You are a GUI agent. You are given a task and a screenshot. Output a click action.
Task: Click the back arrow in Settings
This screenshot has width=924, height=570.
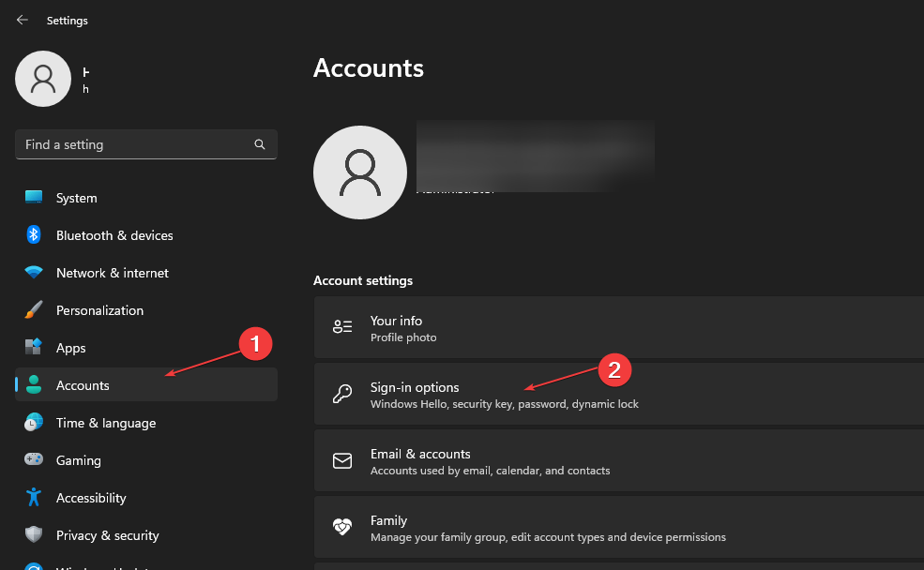click(x=23, y=20)
